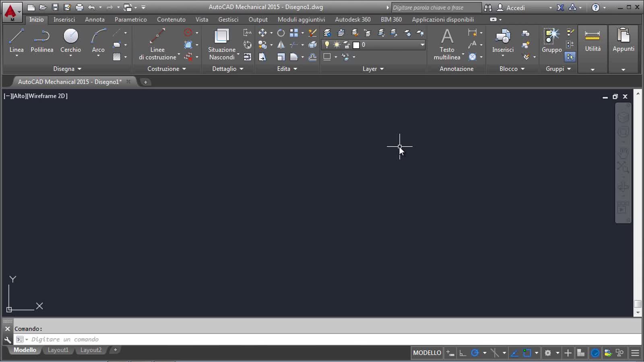Select the Polilinea tool
Screen dimensions: 644x362
pos(42,41)
